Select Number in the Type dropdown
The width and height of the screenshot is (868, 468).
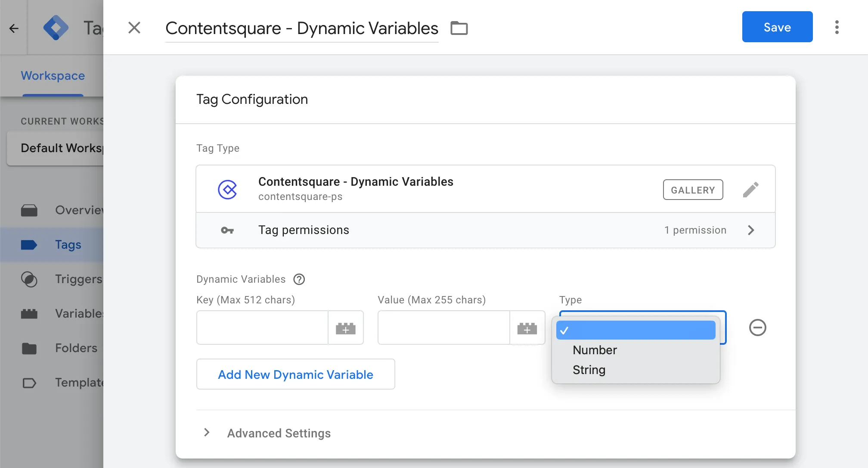pos(595,350)
